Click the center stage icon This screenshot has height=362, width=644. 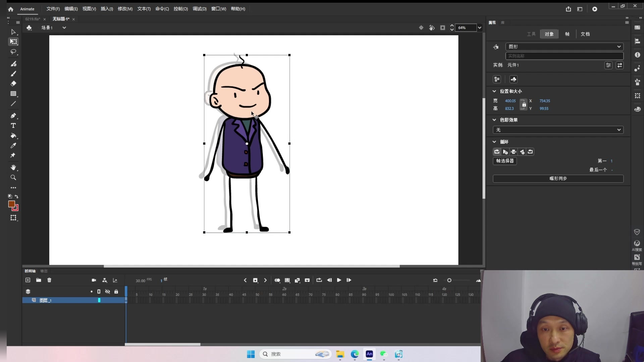tap(421, 28)
